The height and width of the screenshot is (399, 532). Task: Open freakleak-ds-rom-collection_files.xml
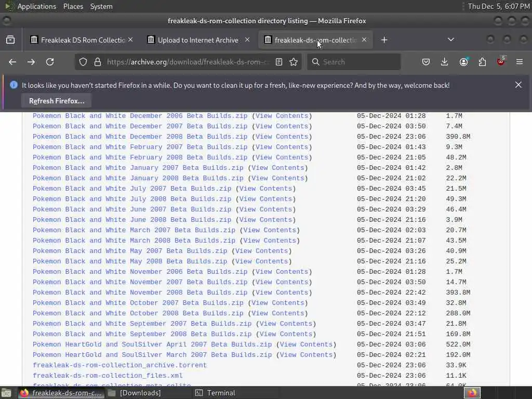pyautogui.click(x=108, y=376)
